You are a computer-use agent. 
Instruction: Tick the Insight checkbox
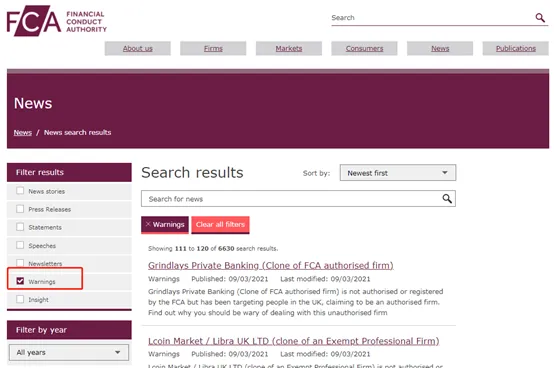[20, 299]
